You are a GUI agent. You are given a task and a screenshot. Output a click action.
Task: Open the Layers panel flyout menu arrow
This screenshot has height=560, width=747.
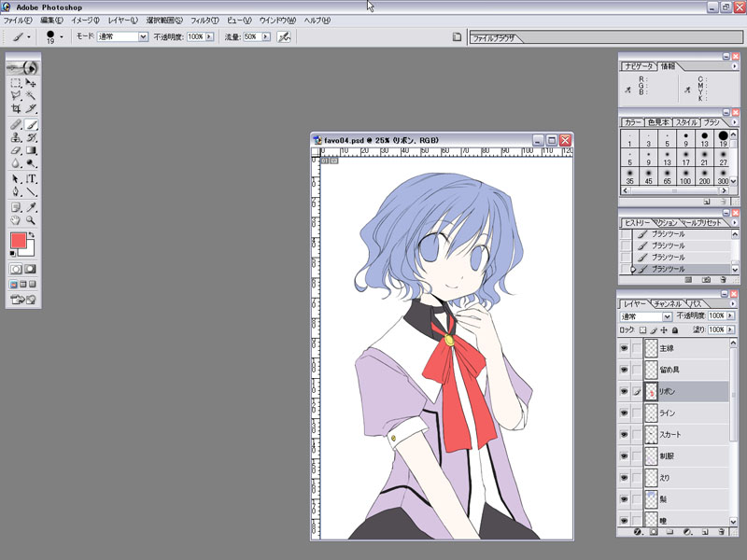click(x=733, y=304)
